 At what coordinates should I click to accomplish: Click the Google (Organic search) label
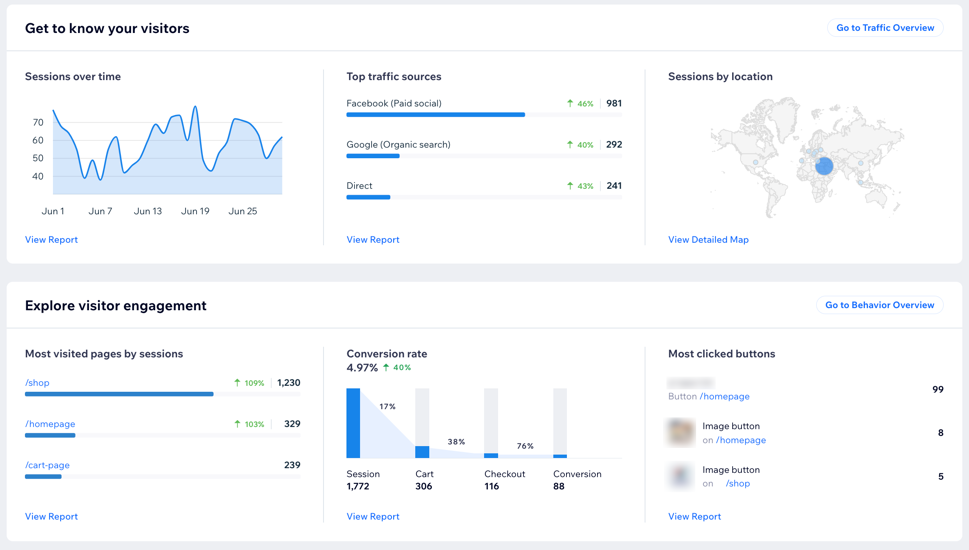[398, 145]
